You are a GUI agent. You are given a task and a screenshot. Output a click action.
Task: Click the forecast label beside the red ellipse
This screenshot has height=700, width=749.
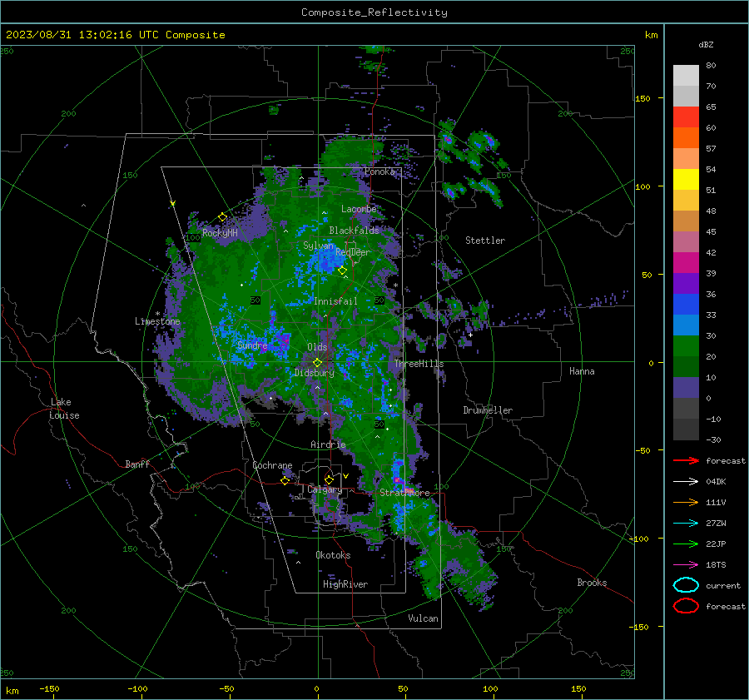[726, 606]
